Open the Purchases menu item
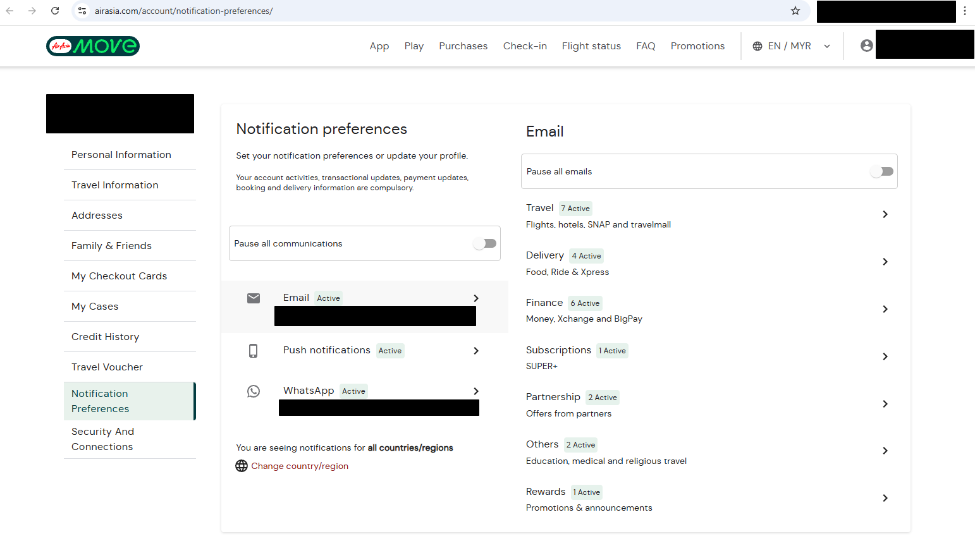 (x=463, y=46)
